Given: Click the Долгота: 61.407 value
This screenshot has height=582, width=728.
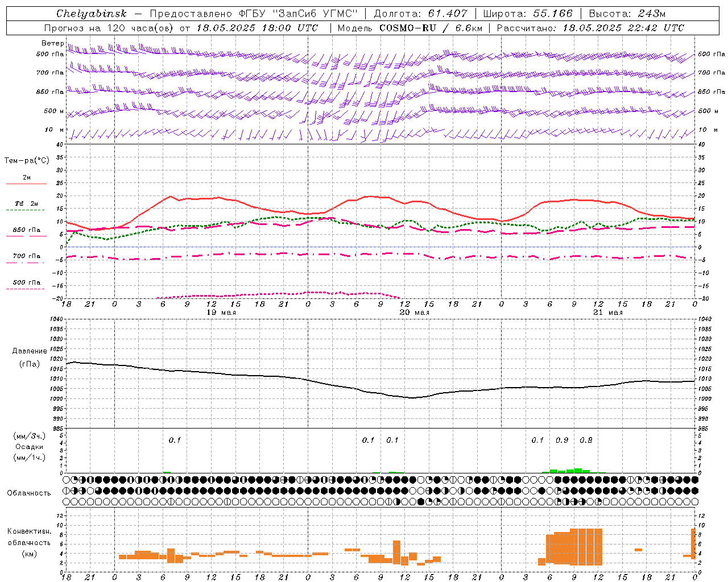Looking at the screenshot, I should point(420,14).
